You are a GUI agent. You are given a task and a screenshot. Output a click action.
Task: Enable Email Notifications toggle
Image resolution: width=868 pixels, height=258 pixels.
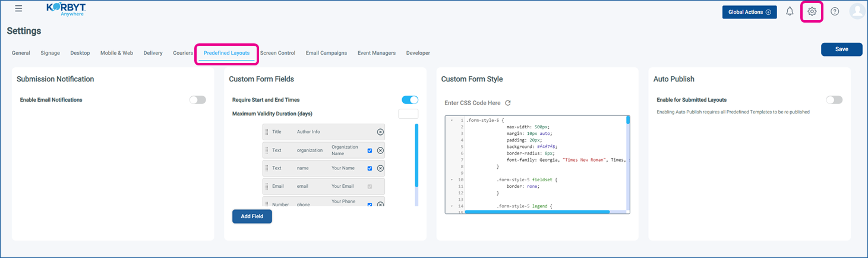197,100
